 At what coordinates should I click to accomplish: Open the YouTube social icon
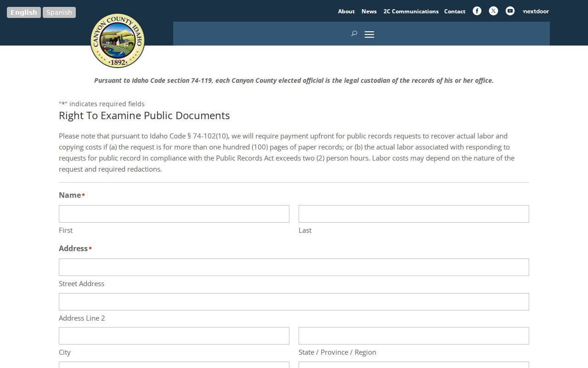510,11
